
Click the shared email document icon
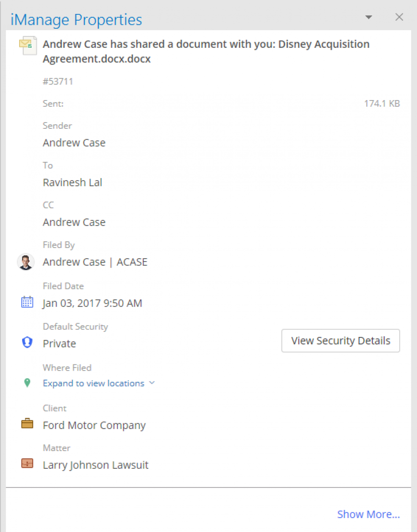(x=28, y=45)
